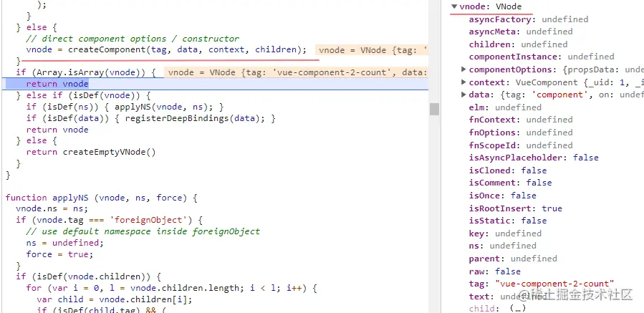644x313 pixels.
Task: Collapse the vnode: VNode tree node
Action: point(454,6)
